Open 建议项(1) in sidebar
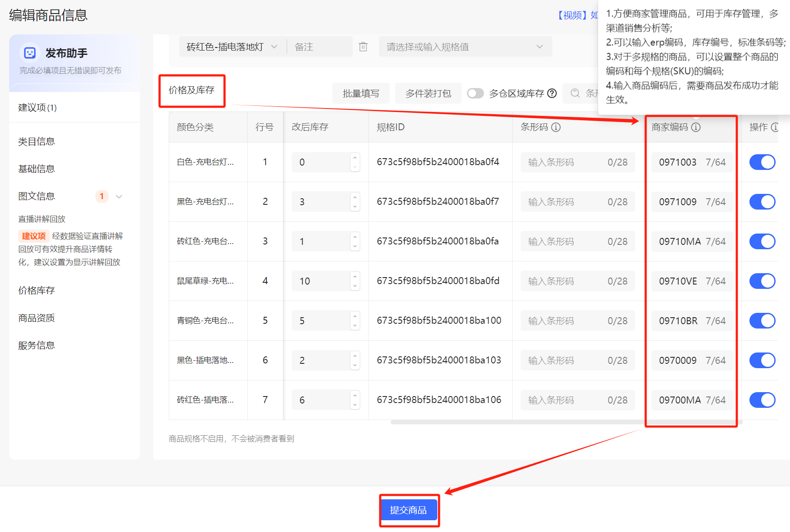790x532 pixels. pyautogui.click(x=37, y=108)
